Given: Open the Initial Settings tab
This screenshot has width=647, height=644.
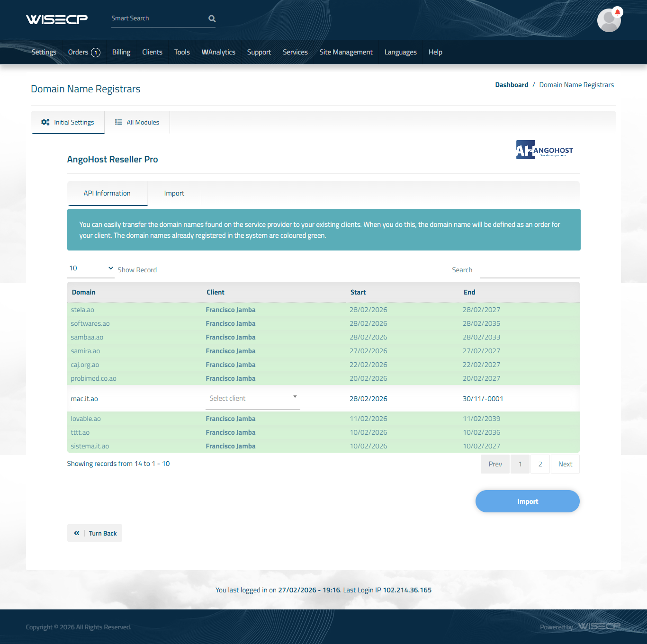Looking at the screenshot, I should click(x=68, y=122).
